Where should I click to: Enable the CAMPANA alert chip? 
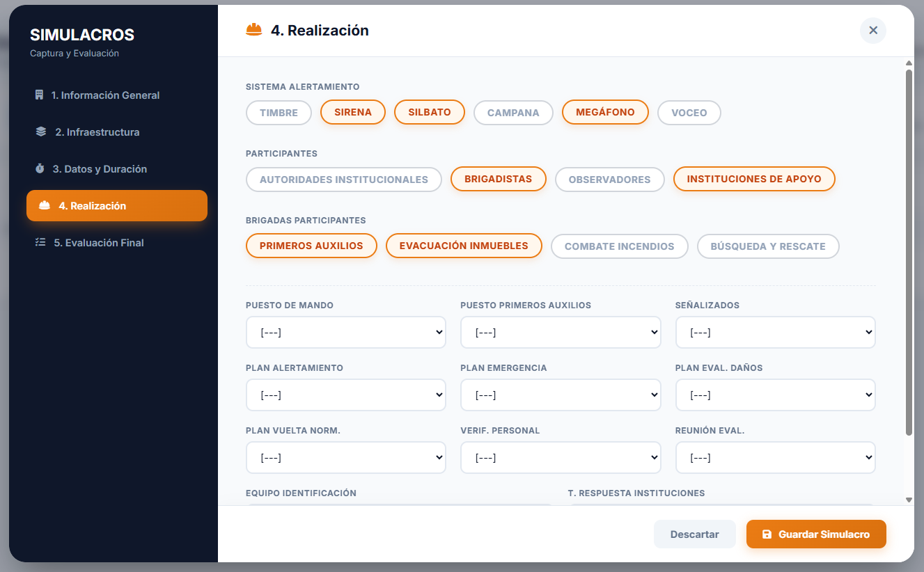pyautogui.click(x=513, y=113)
